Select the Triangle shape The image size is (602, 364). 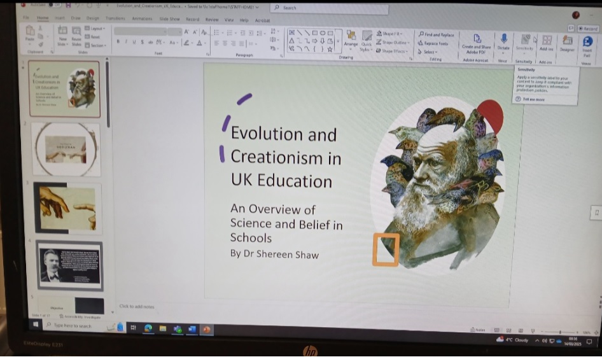tap(292, 41)
